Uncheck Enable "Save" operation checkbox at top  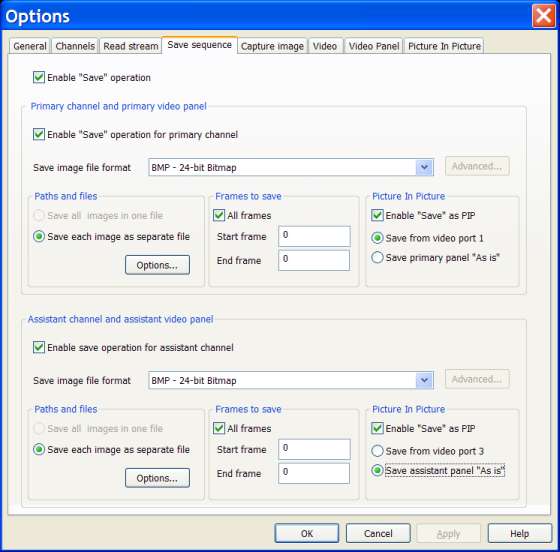click(x=39, y=77)
